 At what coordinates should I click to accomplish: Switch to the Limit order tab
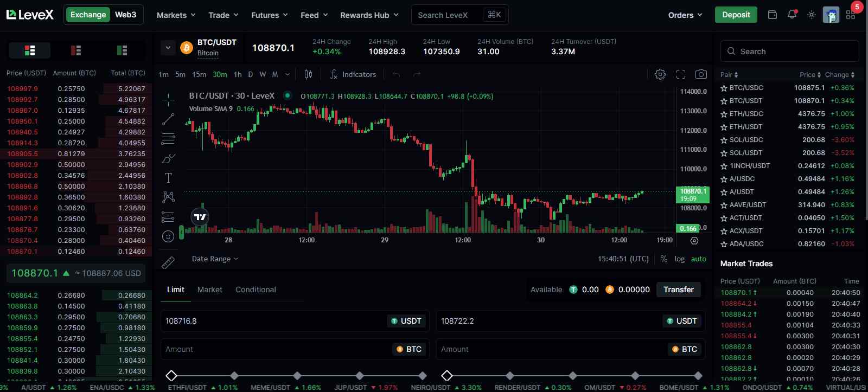click(175, 290)
